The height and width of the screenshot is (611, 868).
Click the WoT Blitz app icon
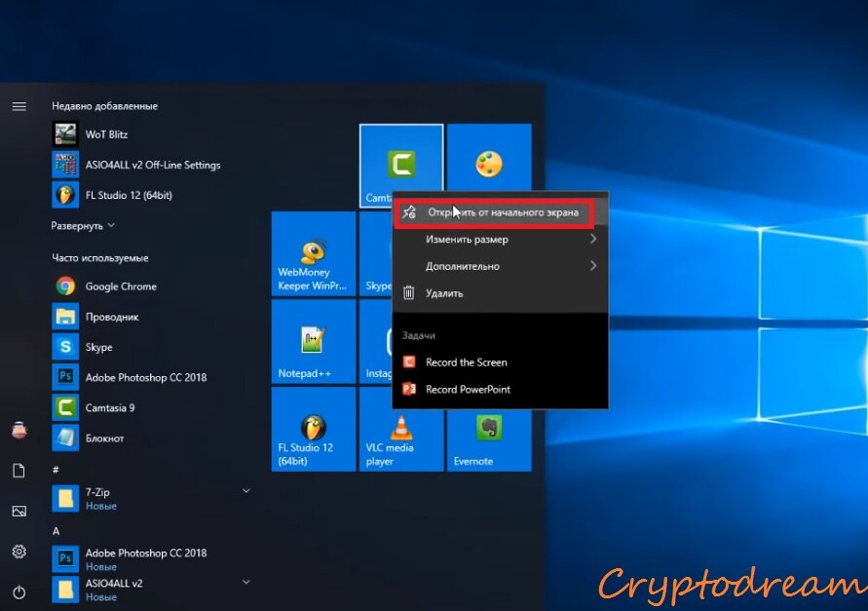coord(65,134)
